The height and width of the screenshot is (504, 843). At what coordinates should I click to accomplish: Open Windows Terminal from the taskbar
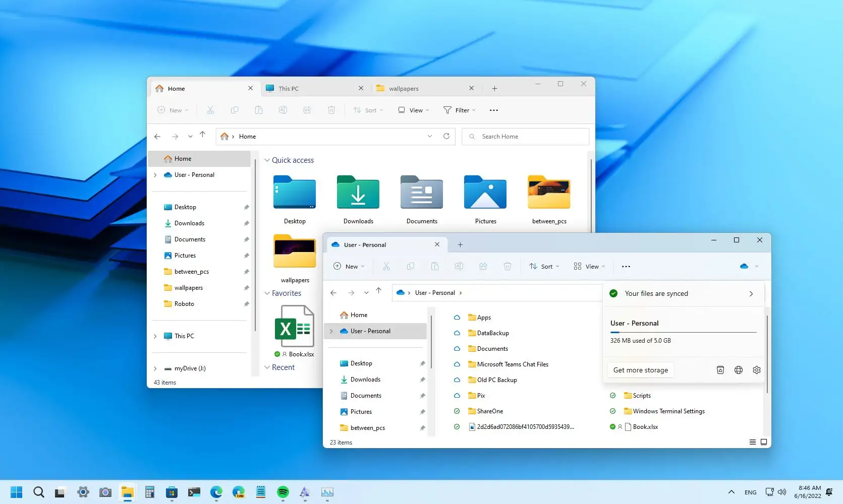pos(194,492)
